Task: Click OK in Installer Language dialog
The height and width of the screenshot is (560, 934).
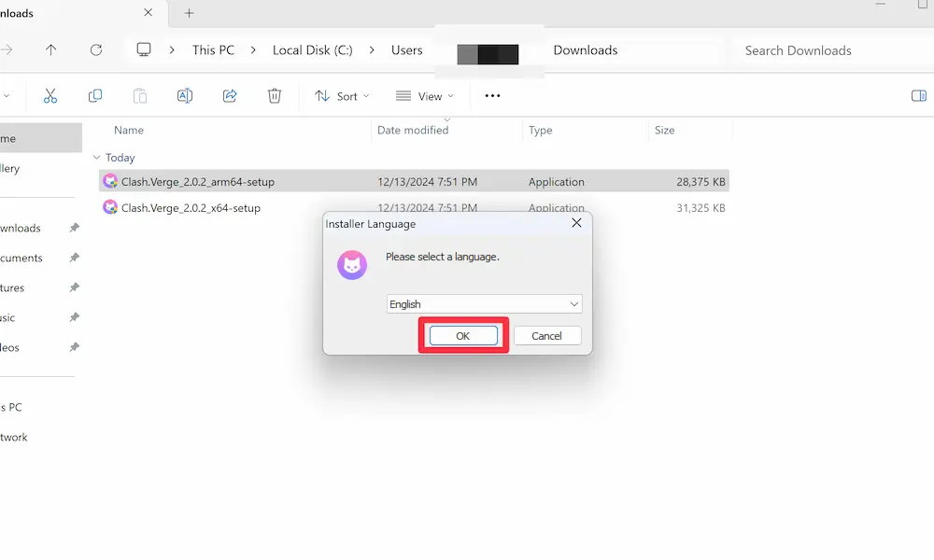Action: (x=462, y=336)
